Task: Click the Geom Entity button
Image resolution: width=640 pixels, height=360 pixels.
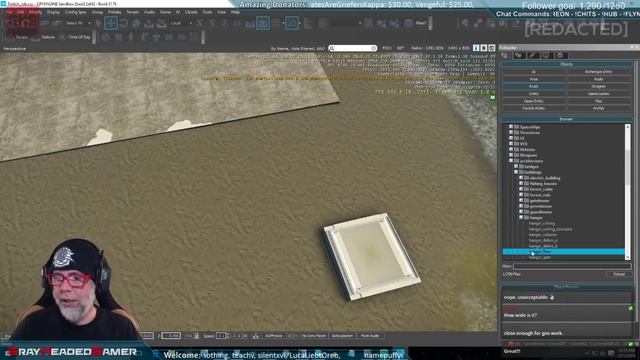Action: coord(534,101)
